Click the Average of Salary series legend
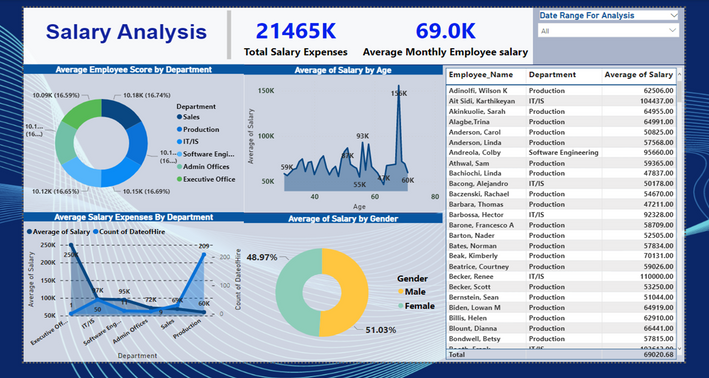Viewport: 709px width, 378px height. [x=58, y=232]
